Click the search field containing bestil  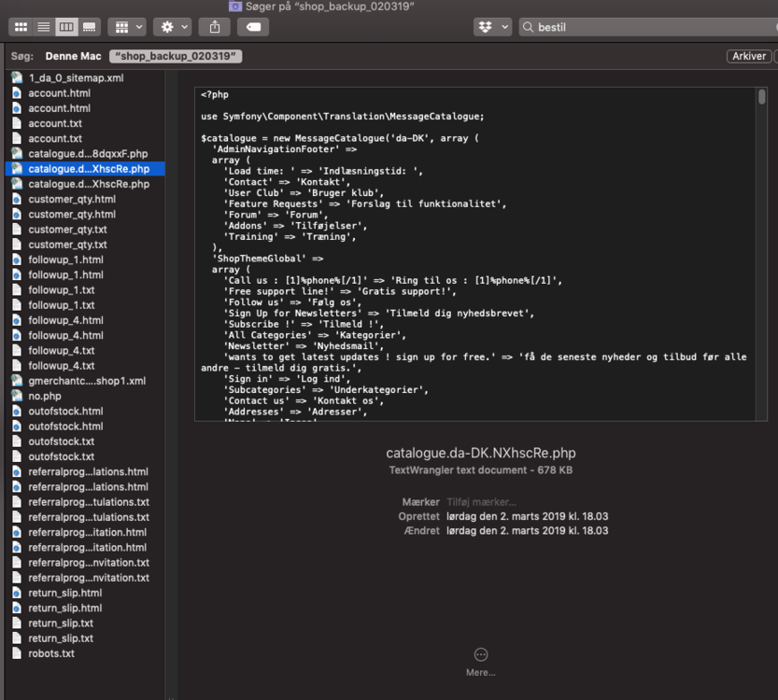click(x=644, y=27)
